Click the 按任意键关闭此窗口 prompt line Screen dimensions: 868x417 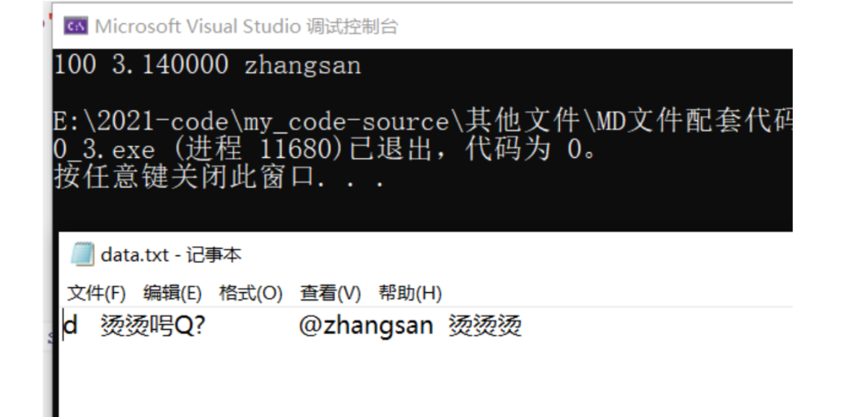tap(219, 177)
